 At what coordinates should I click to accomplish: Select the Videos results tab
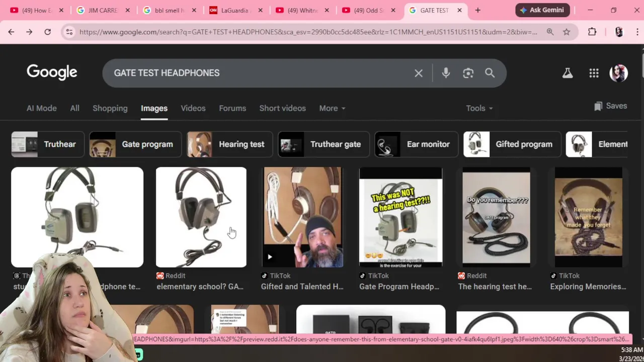(x=193, y=108)
